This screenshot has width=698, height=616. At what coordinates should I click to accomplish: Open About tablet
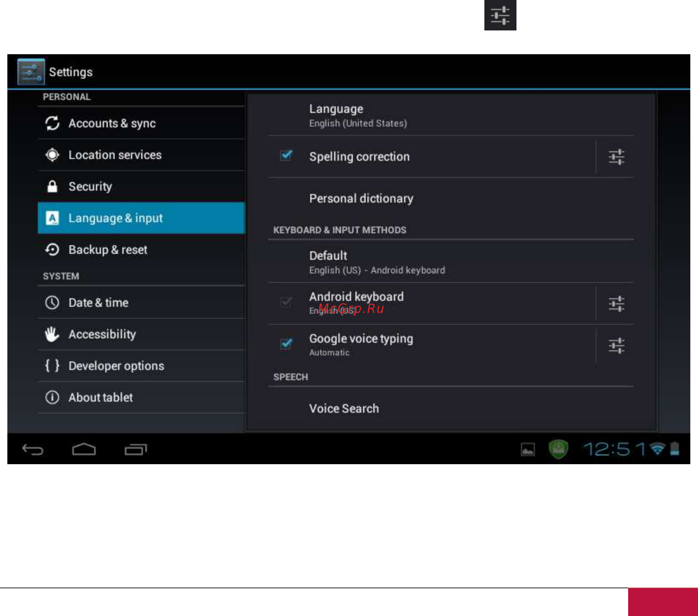click(x=141, y=397)
